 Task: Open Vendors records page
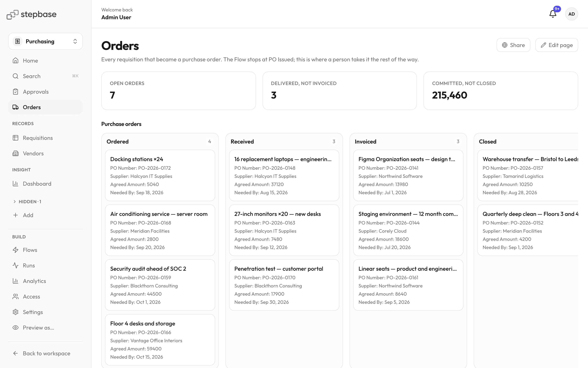tap(46, 153)
